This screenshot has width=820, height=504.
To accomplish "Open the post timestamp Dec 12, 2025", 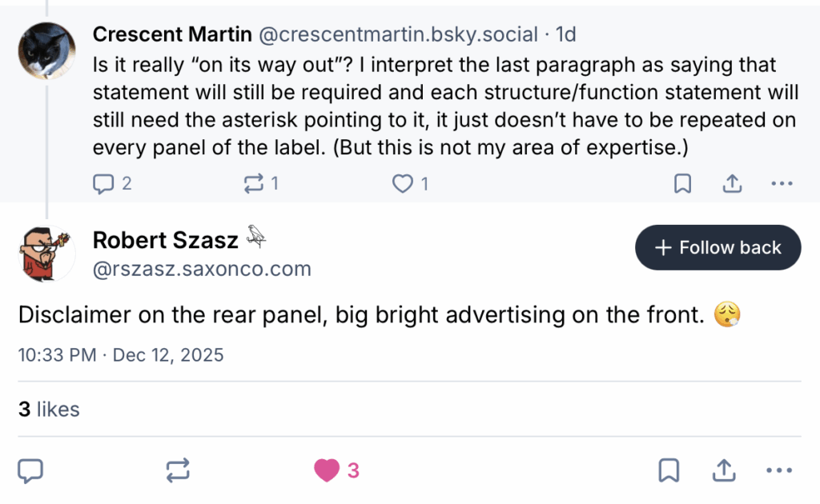I will pyautogui.click(x=121, y=354).
